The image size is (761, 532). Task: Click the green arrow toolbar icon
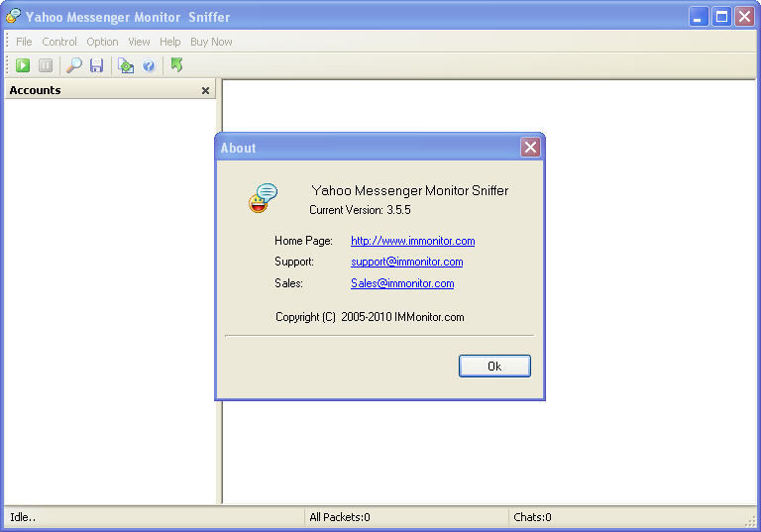point(177,65)
